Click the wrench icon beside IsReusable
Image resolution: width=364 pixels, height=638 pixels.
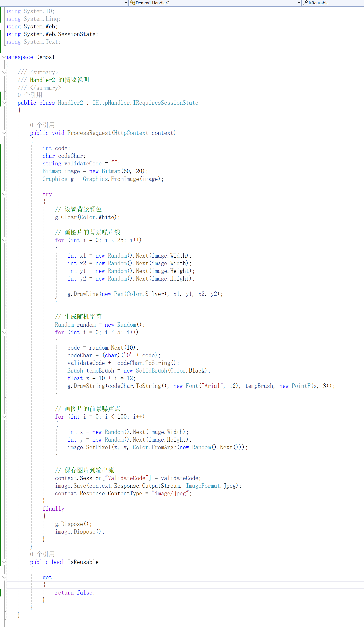pyautogui.click(x=305, y=3)
